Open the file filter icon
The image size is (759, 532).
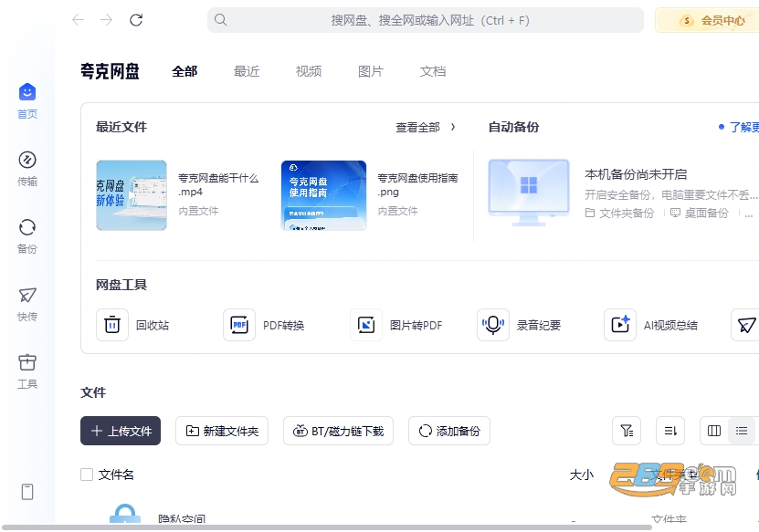click(x=627, y=431)
